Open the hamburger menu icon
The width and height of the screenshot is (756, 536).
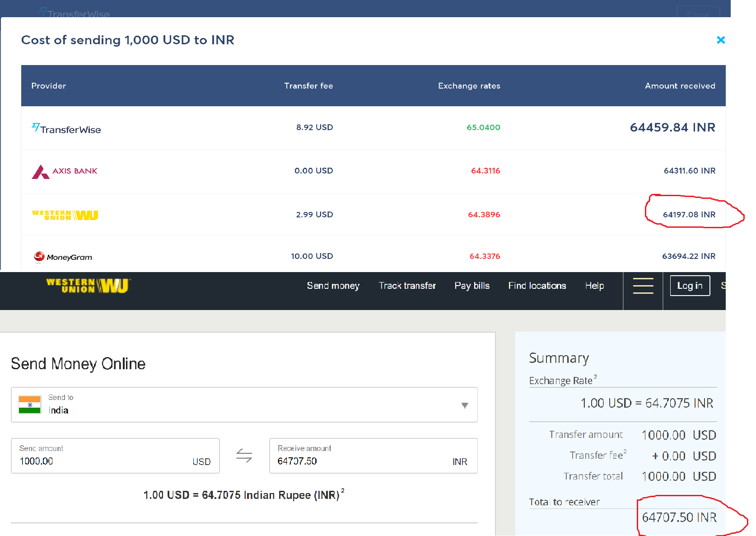coord(643,286)
